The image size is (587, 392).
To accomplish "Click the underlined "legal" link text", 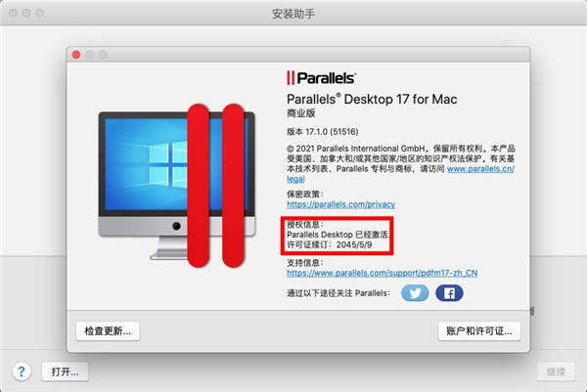I will point(295,179).
